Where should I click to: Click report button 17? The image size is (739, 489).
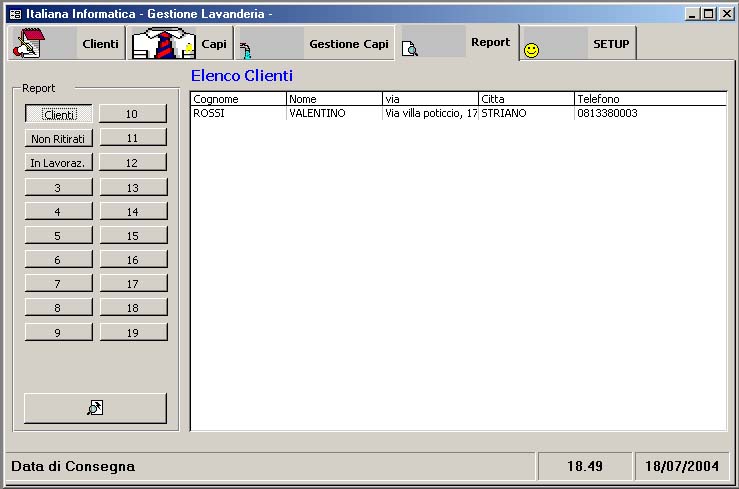[x=133, y=284]
